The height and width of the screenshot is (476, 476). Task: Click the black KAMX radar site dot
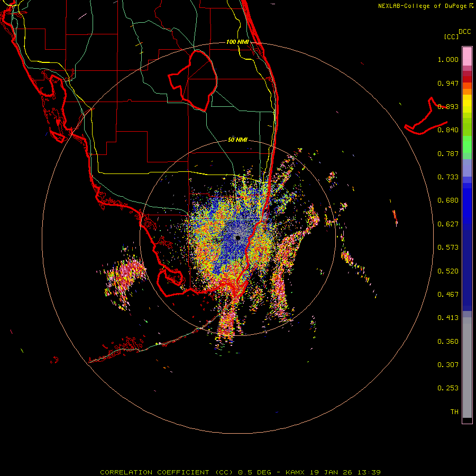point(238,238)
